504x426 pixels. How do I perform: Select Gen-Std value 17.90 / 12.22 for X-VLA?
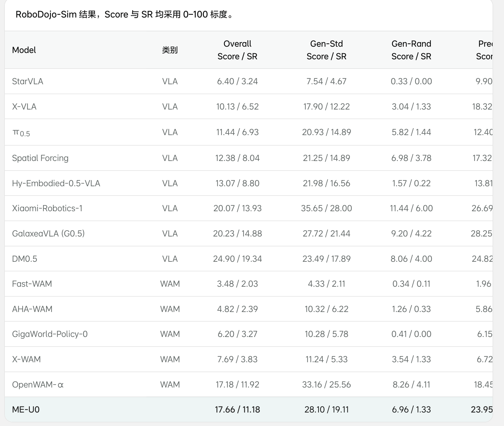[x=326, y=106]
